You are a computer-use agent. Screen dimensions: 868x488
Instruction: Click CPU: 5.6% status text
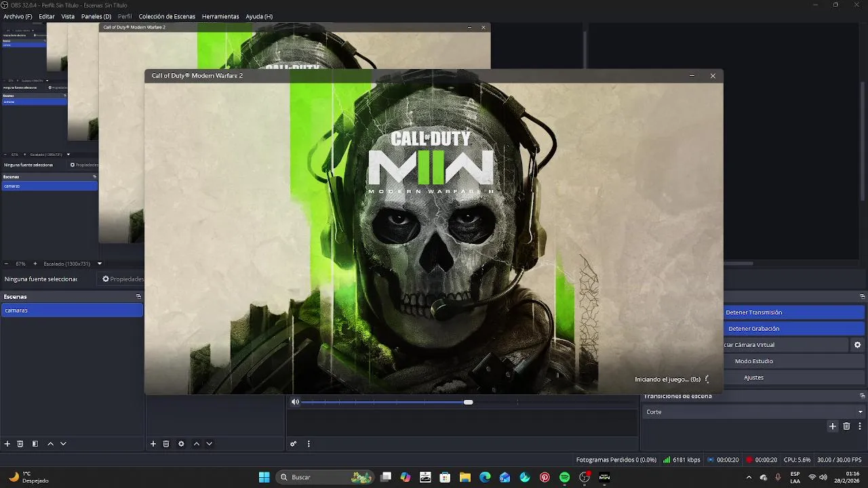(797, 460)
